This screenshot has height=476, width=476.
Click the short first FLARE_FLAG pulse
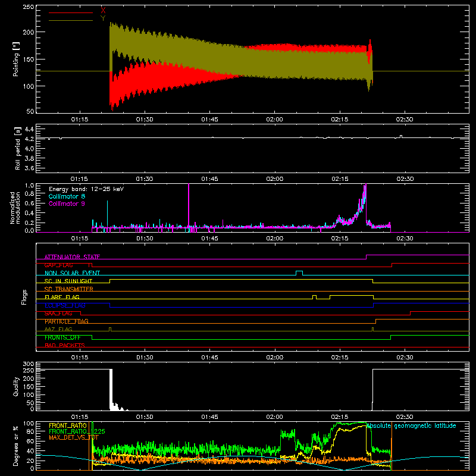pos(314,297)
